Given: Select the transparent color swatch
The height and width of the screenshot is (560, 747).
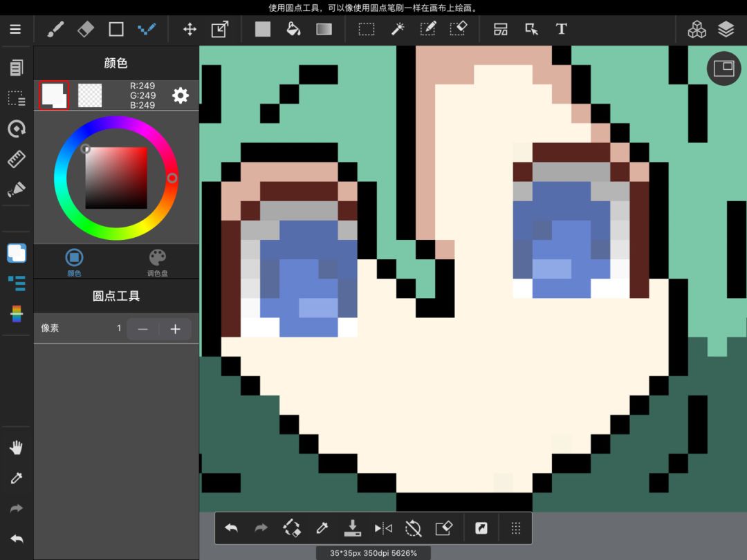Looking at the screenshot, I should 90,95.
